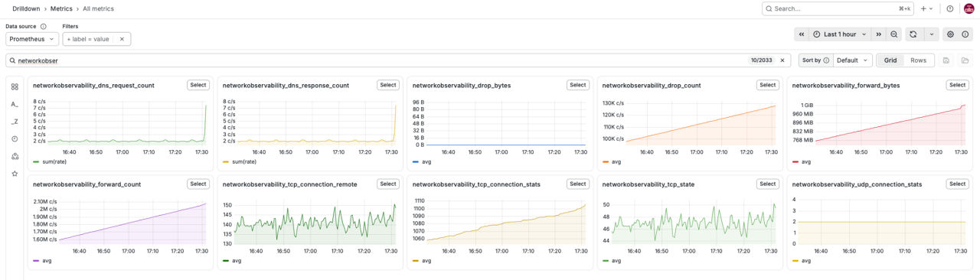Click the save icon beside Rows
This screenshot has width=980, height=280.
(x=946, y=60)
